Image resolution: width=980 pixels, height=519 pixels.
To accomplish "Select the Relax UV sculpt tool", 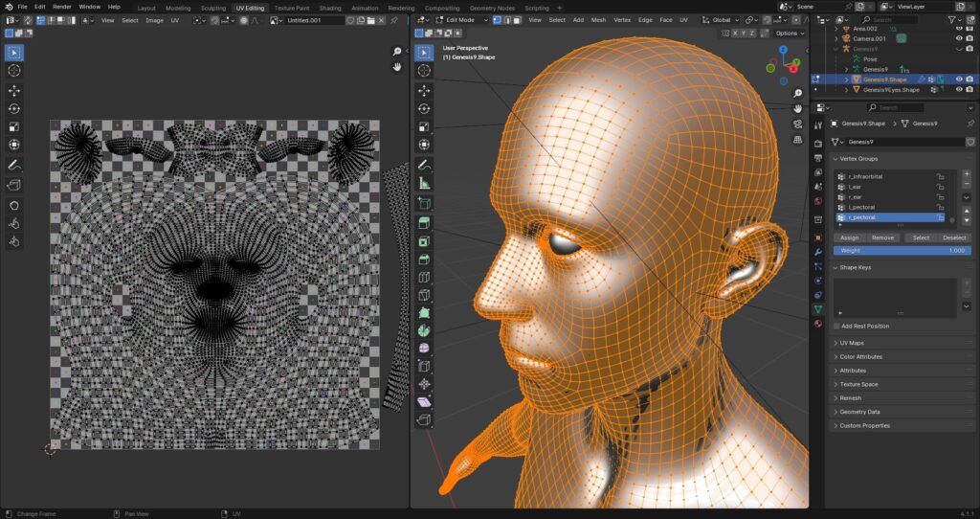I will click(14, 223).
